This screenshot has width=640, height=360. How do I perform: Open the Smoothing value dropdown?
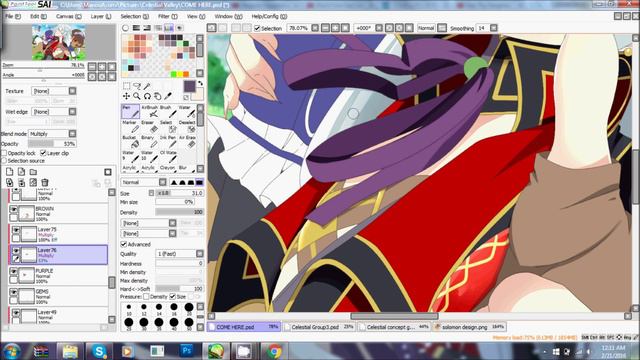click(494, 28)
